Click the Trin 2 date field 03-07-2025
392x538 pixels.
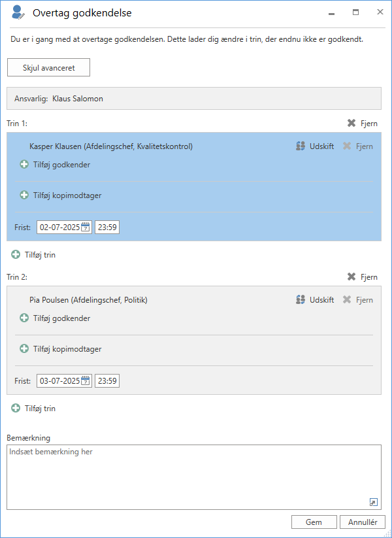[59, 381]
